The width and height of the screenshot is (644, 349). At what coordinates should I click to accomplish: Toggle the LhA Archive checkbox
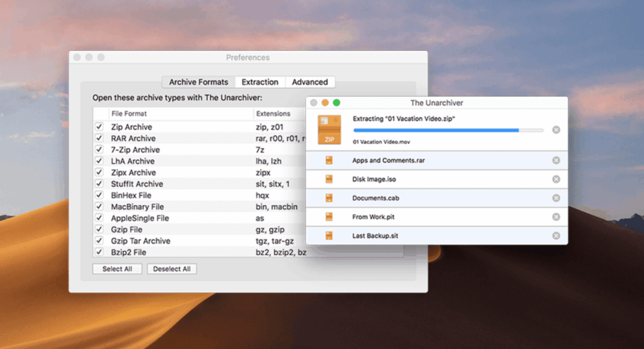pyautogui.click(x=99, y=161)
